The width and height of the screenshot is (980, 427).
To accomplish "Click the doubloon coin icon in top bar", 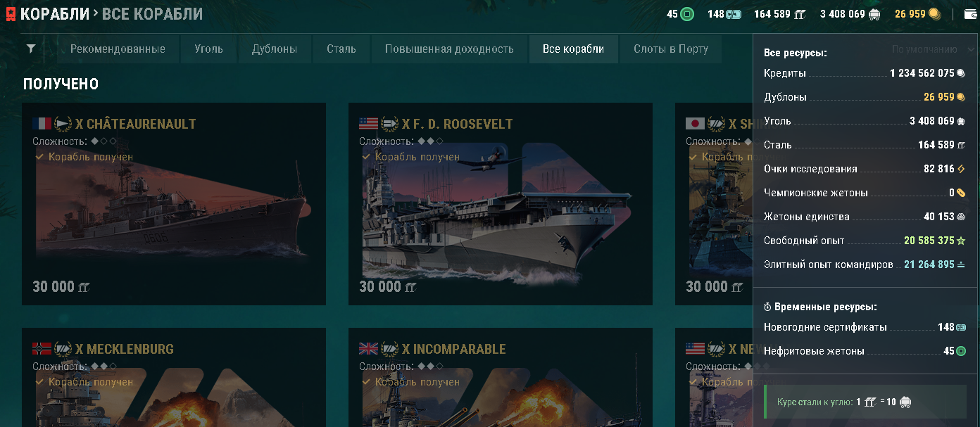I will 934,13.
